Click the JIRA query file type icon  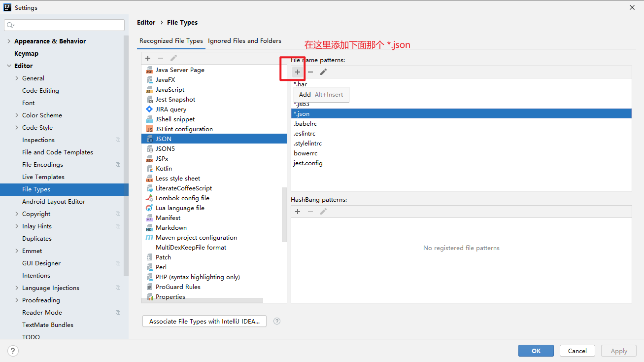coord(149,109)
